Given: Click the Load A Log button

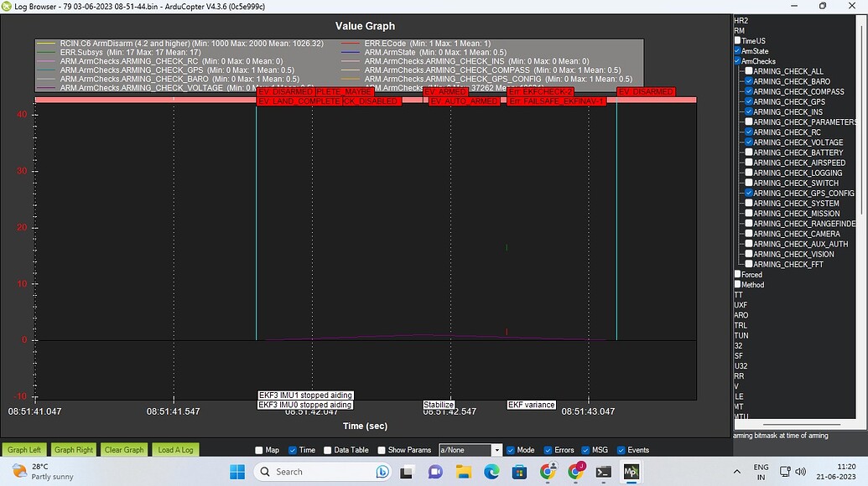Looking at the screenshot, I should (x=174, y=450).
